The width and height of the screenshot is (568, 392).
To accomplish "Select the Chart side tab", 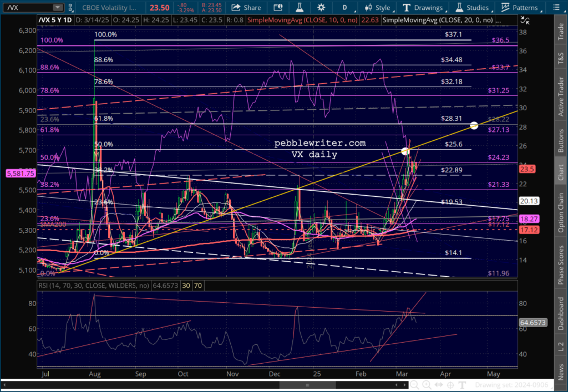I will pyautogui.click(x=560, y=171).
